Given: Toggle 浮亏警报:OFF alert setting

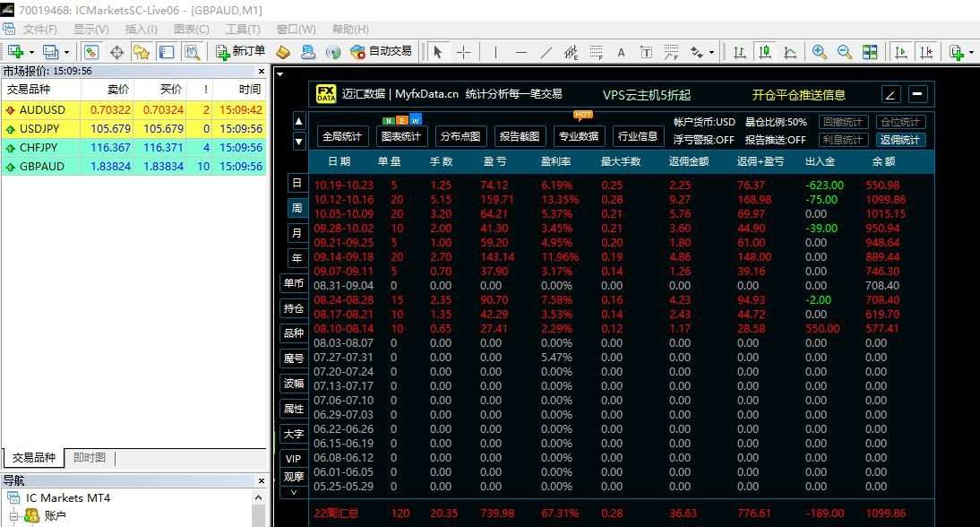Looking at the screenshot, I should click(703, 140).
